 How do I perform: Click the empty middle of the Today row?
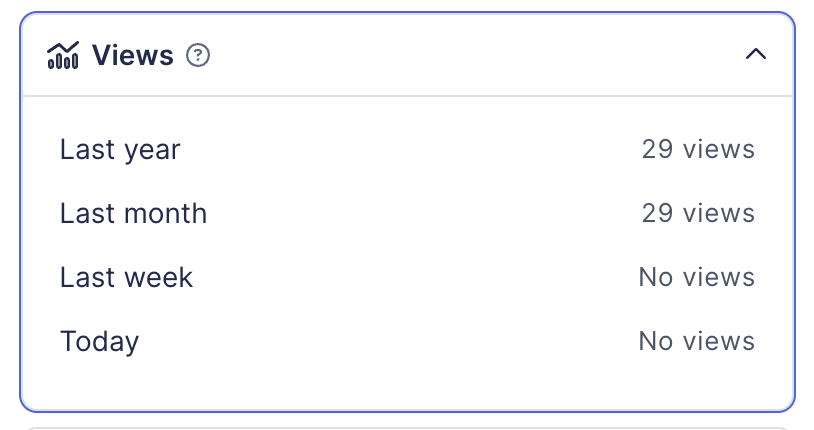[390, 342]
